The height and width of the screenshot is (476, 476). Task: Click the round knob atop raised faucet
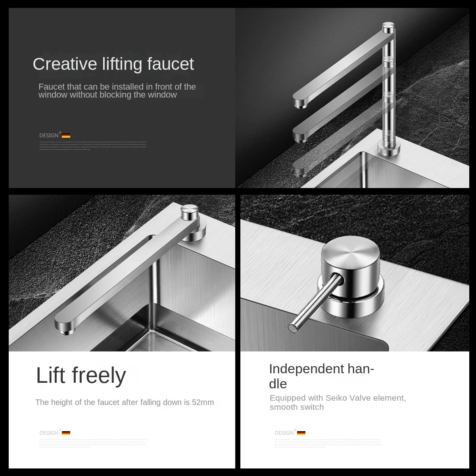pos(388,27)
